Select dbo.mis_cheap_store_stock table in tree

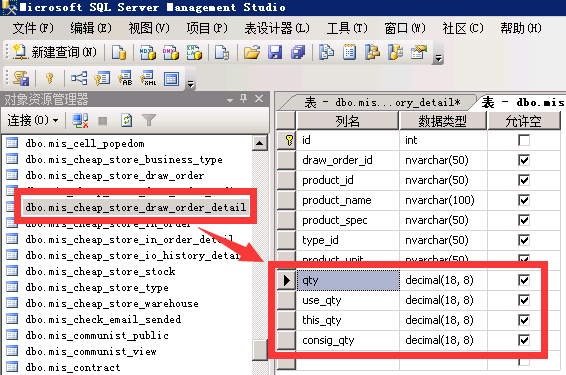click(100, 271)
